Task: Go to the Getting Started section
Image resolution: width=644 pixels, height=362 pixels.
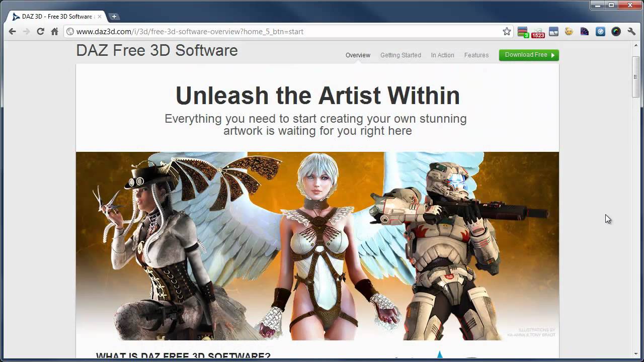Action: tap(400, 55)
